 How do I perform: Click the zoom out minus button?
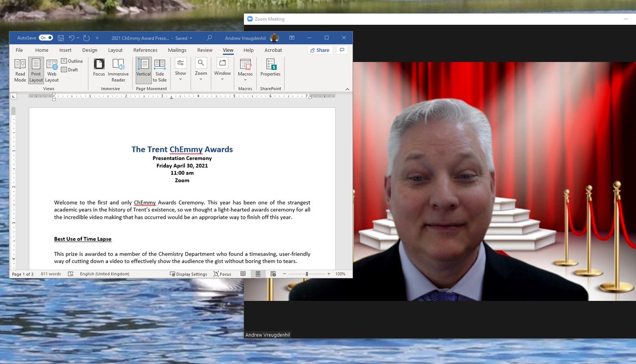286,274
